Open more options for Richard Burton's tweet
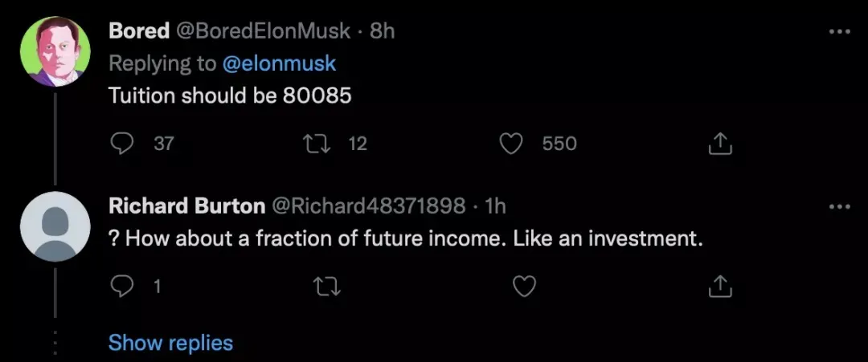 point(839,206)
